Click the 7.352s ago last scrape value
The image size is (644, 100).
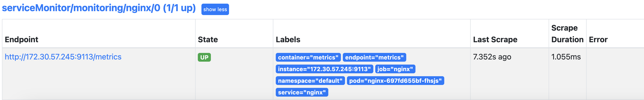pos(492,57)
